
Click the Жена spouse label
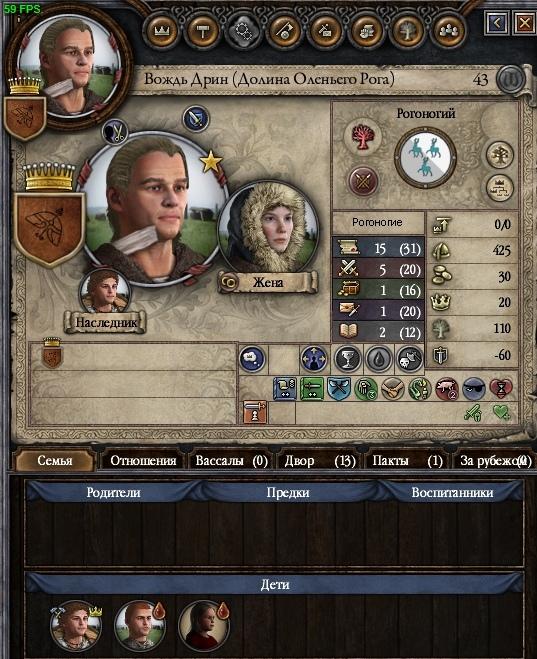tap(268, 282)
